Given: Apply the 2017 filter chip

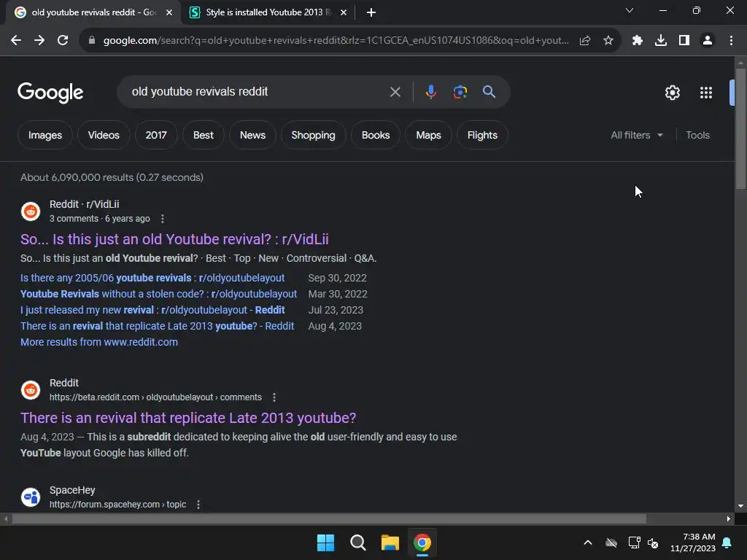Looking at the screenshot, I should pos(156,135).
